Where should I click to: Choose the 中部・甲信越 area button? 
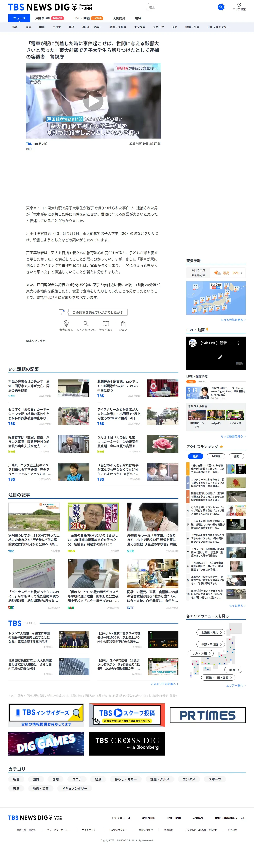[211, 644]
